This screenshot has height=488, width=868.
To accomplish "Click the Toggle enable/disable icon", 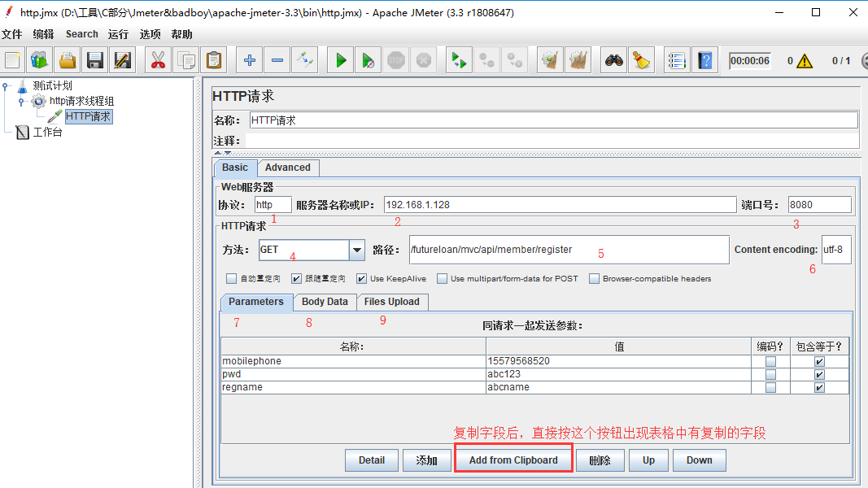I will (305, 60).
